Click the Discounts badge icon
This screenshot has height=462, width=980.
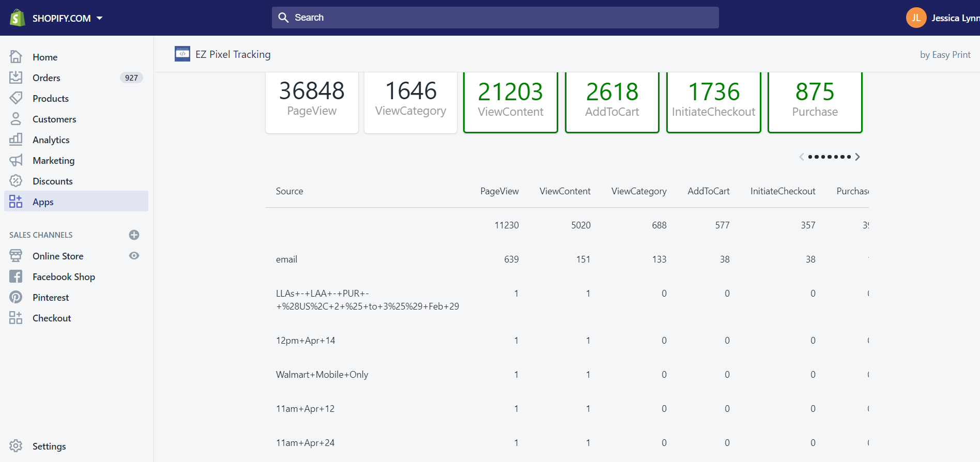tap(16, 181)
